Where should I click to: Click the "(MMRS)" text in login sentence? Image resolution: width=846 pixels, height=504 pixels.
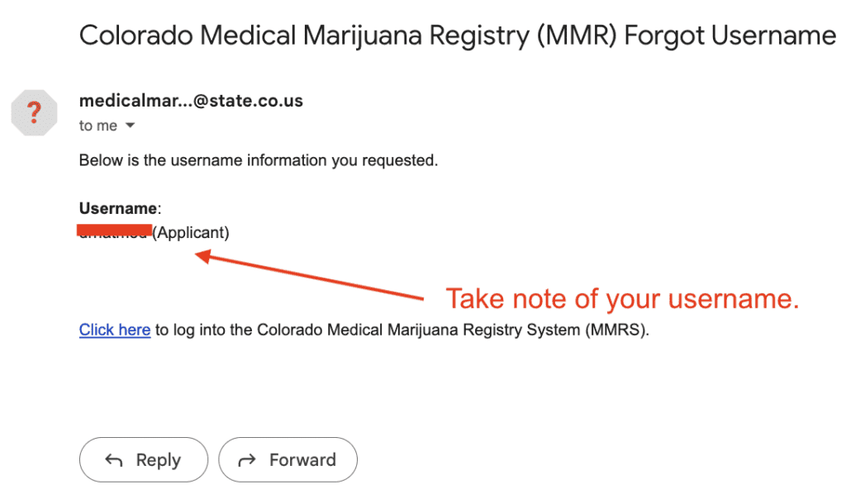[617, 330]
